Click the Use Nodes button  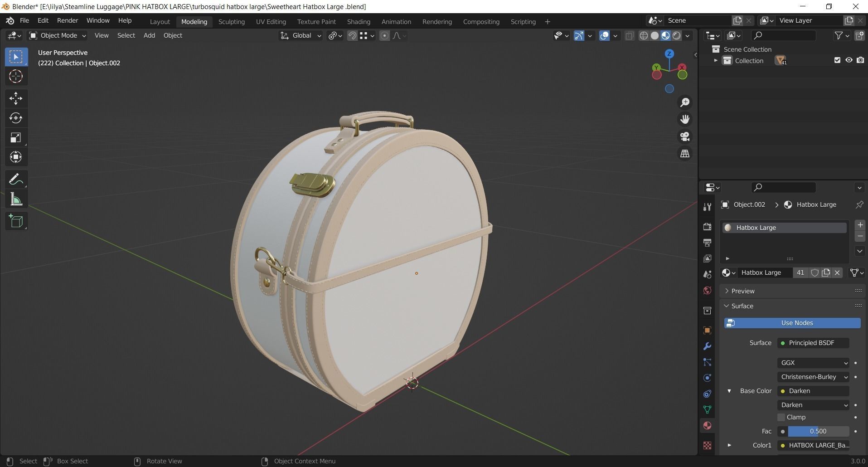792,323
